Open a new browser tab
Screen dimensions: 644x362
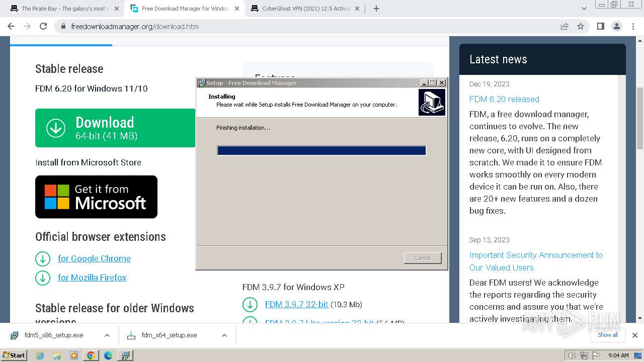point(376,9)
